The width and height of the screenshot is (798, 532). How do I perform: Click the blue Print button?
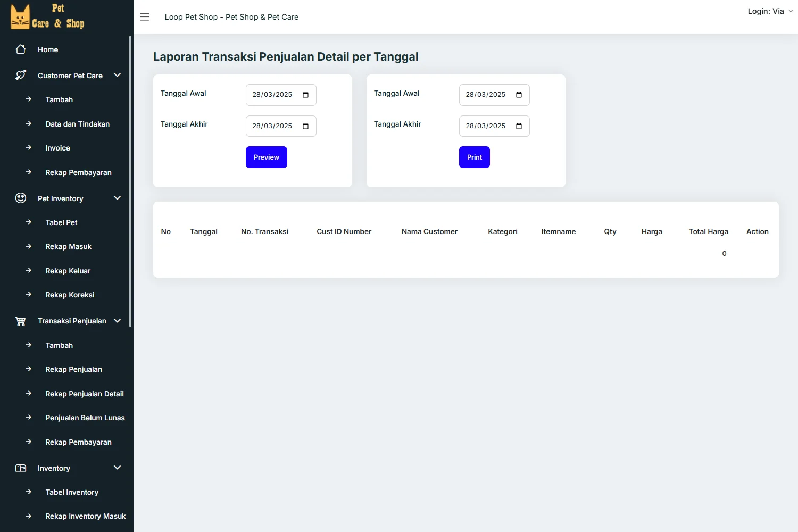475,157
